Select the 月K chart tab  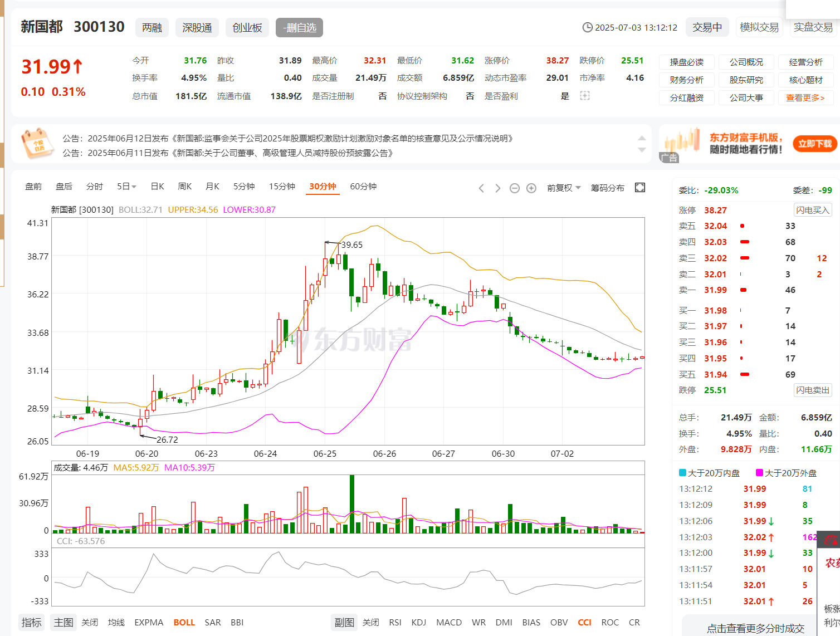212,187
